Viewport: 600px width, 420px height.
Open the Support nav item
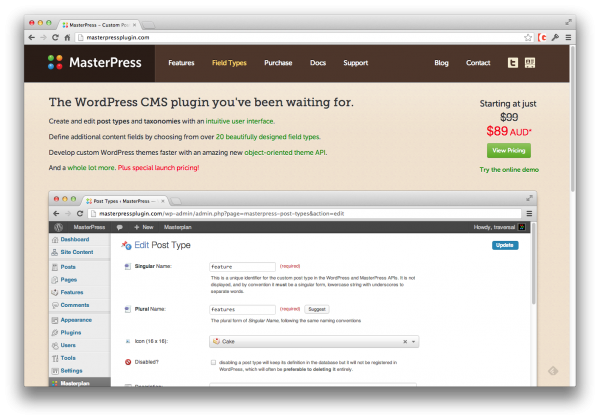click(355, 63)
